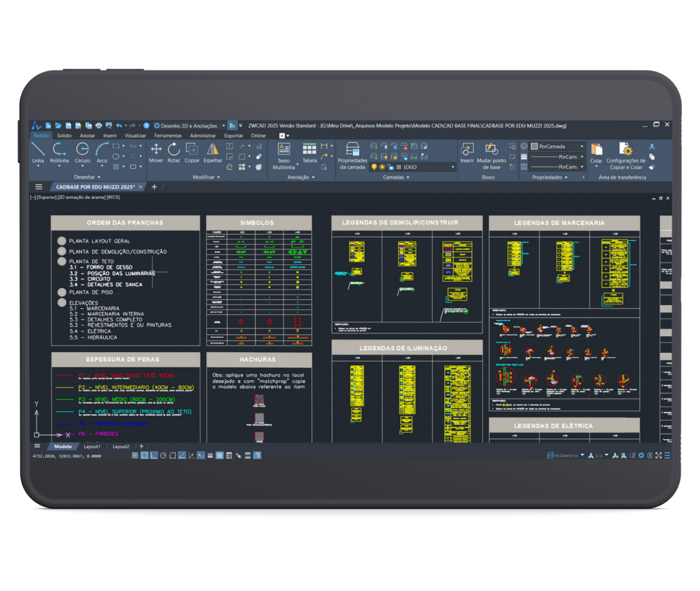Viewport: 700px width, 591px height.
Task: Click the [2D armação de arame] visual style label
Action: click(x=81, y=198)
